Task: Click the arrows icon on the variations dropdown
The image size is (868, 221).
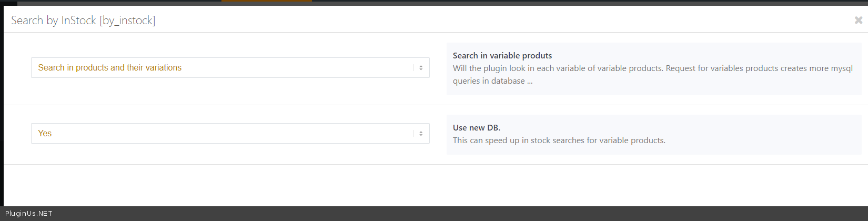Action: 421,68
